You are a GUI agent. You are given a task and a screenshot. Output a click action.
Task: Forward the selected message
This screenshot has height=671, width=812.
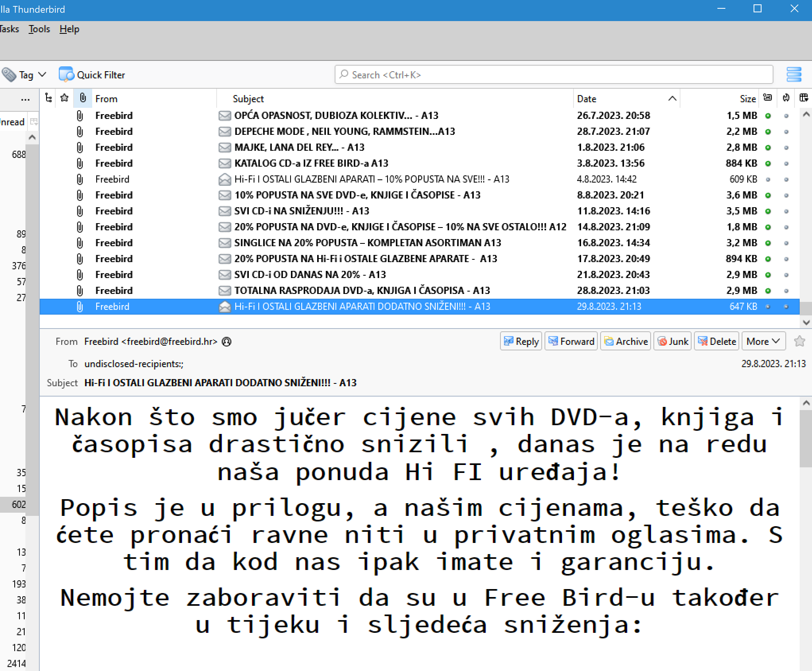[x=571, y=341]
